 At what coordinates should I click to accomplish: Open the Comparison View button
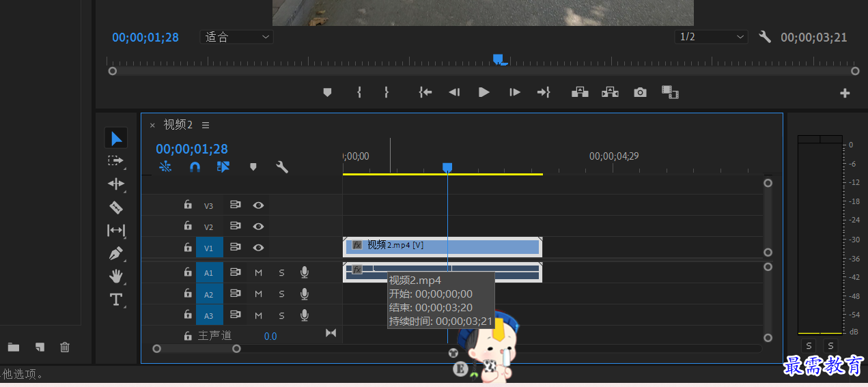[670, 92]
